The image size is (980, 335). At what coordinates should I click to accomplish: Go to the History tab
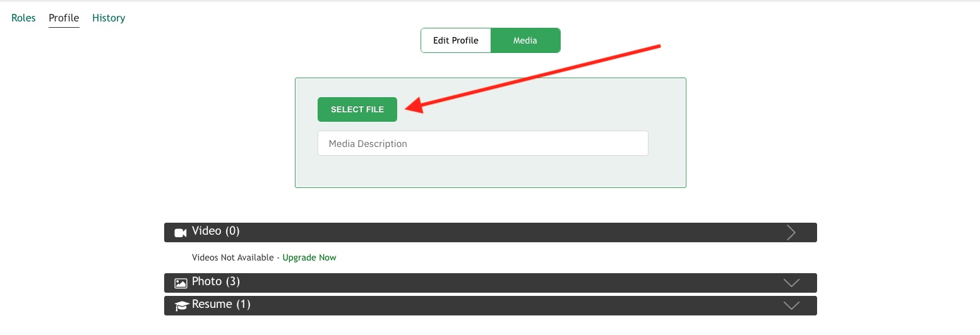coord(109,18)
